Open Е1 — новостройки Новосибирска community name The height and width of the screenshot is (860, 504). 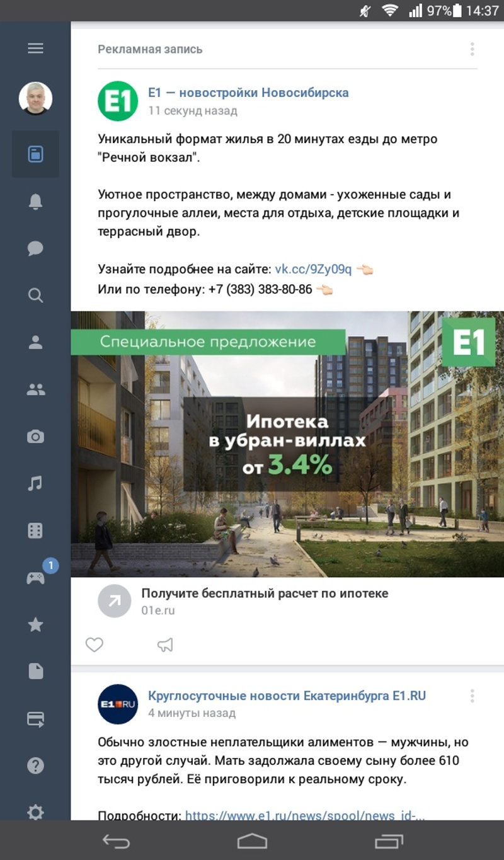pyautogui.click(x=248, y=93)
